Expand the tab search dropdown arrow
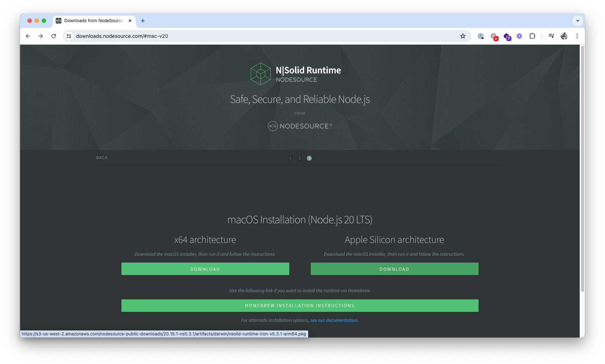 (578, 21)
